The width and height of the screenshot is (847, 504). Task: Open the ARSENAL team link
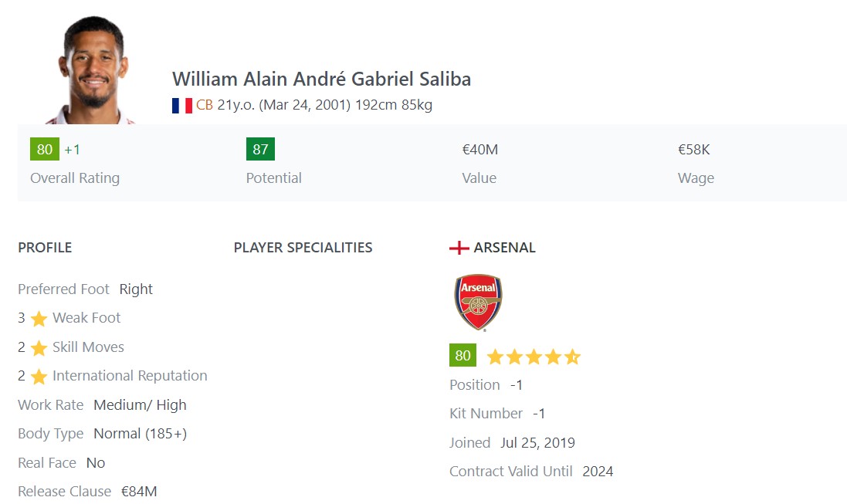pos(504,248)
